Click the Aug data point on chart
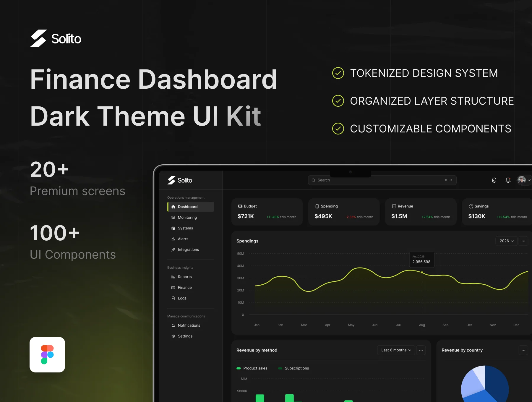532x402 pixels. pyautogui.click(x=422, y=272)
